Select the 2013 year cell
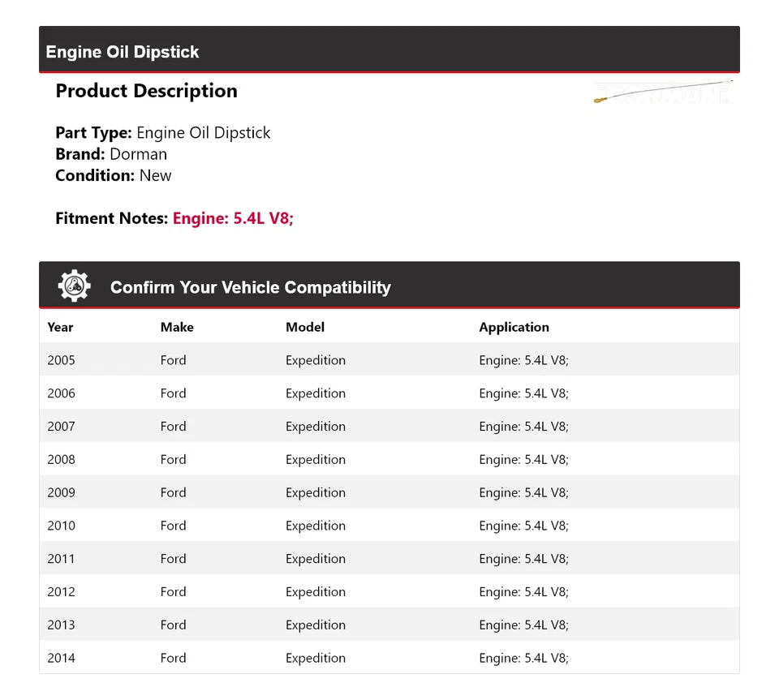Viewport: 779px width, 700px height. tap(62, 625)
